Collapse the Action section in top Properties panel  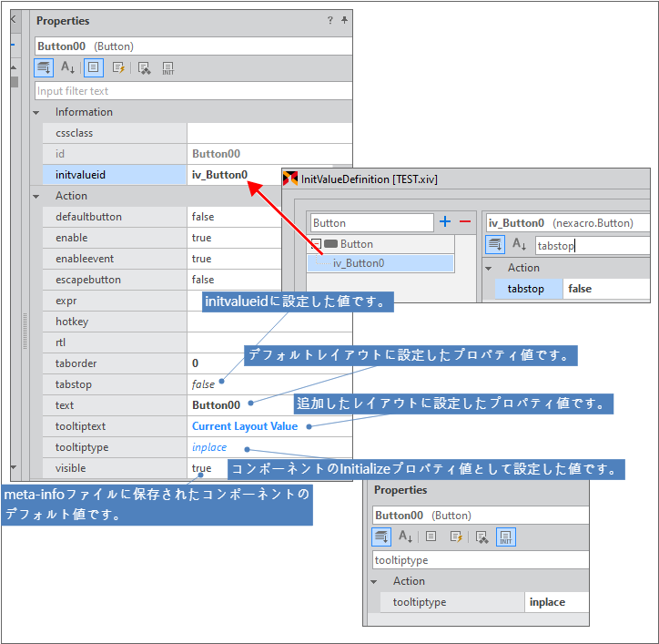tap(36, 196)
